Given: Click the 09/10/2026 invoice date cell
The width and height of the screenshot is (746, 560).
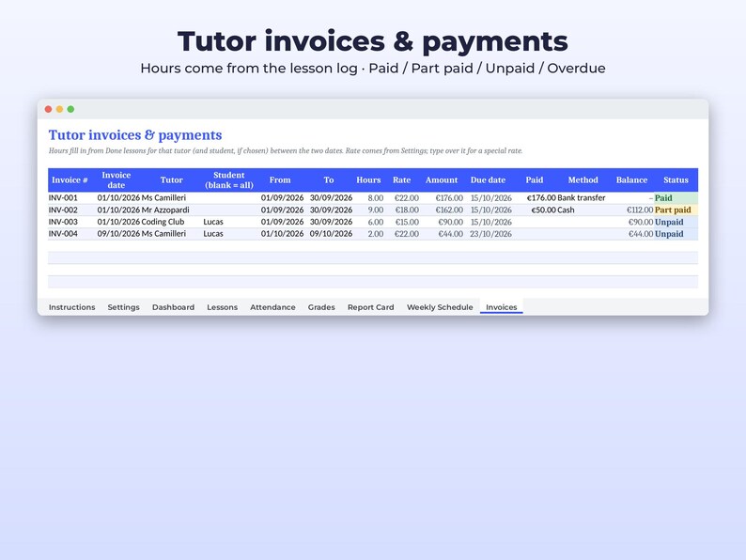Looking at the screenshot, I should [118, 234].
